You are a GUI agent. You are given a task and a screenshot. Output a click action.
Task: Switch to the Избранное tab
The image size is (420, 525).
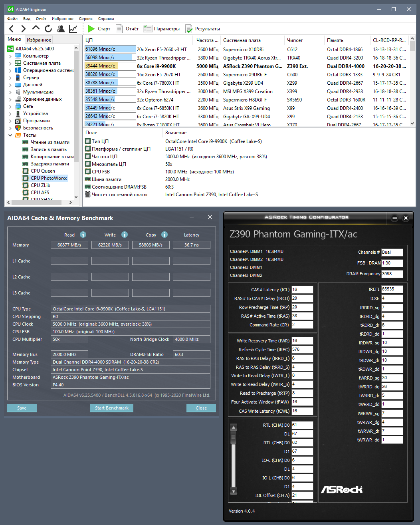click(x=39, y=40)
